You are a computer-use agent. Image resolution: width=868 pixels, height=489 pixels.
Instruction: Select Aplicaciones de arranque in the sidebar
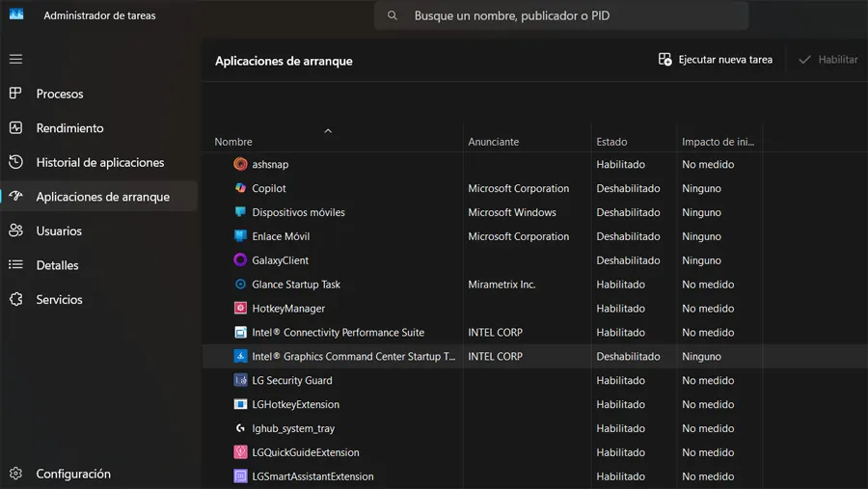click(98, 197)
